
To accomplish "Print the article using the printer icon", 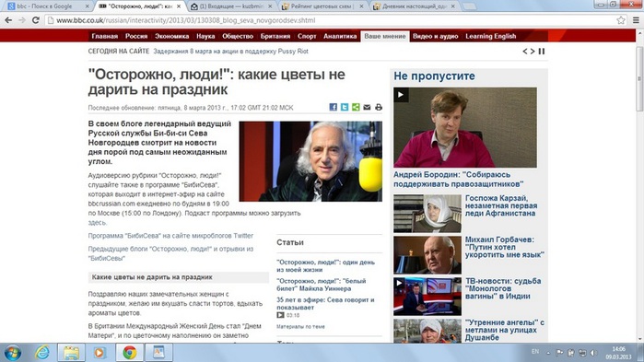I will [x=379, y=107].
